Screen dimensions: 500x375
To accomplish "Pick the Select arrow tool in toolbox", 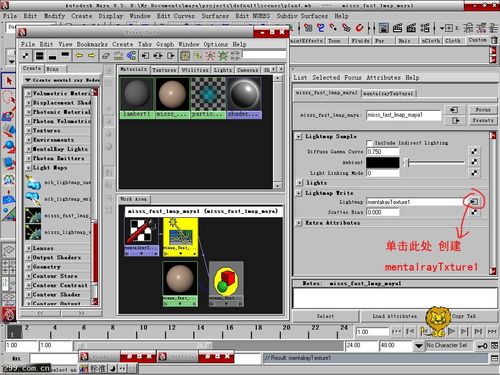I will click(x=9, y=81).
